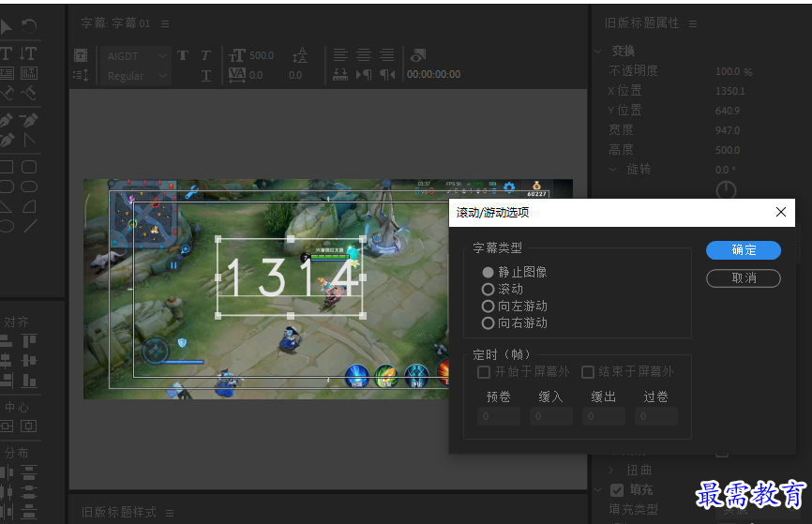
Task: Click New Title Based on Current icon
Action: pos(81,55)
